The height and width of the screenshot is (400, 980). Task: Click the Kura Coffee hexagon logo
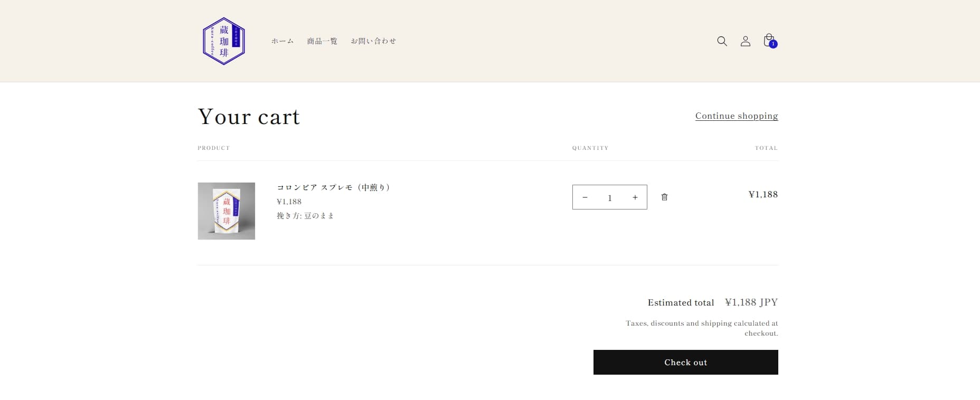(x=224, y=41)
